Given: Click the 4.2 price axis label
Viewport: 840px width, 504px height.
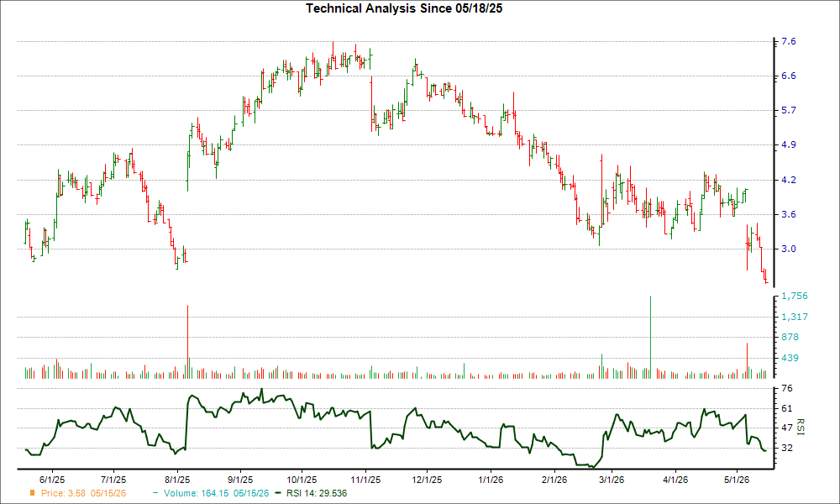Looking at the screenshot, I should tap(789, 180).
